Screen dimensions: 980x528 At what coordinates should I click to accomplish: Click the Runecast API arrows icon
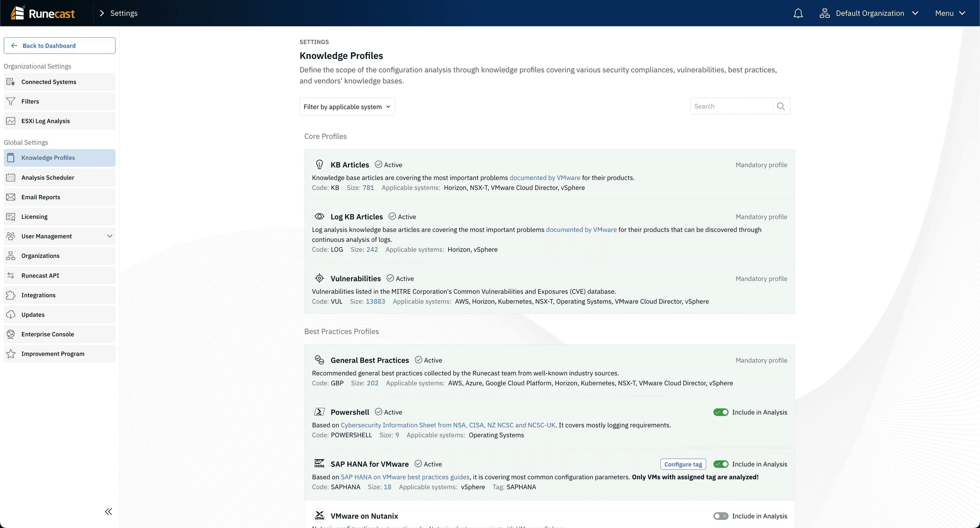tap(11, 276)
